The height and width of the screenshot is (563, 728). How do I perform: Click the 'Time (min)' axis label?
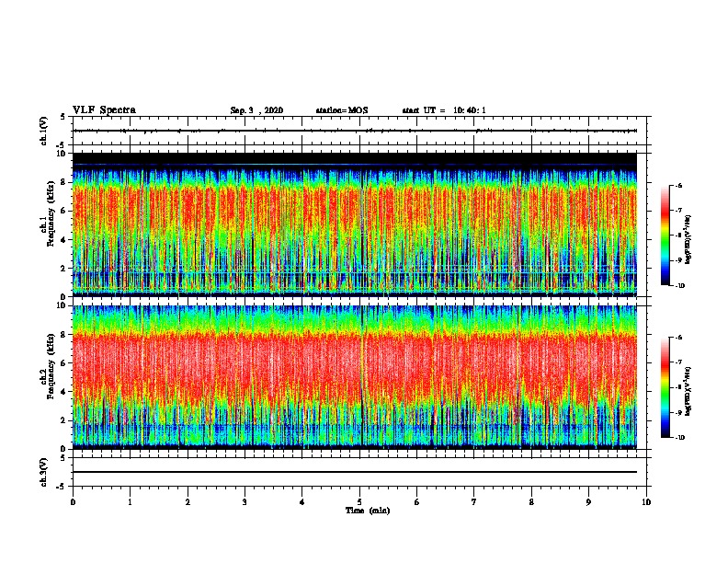(368, 511)
